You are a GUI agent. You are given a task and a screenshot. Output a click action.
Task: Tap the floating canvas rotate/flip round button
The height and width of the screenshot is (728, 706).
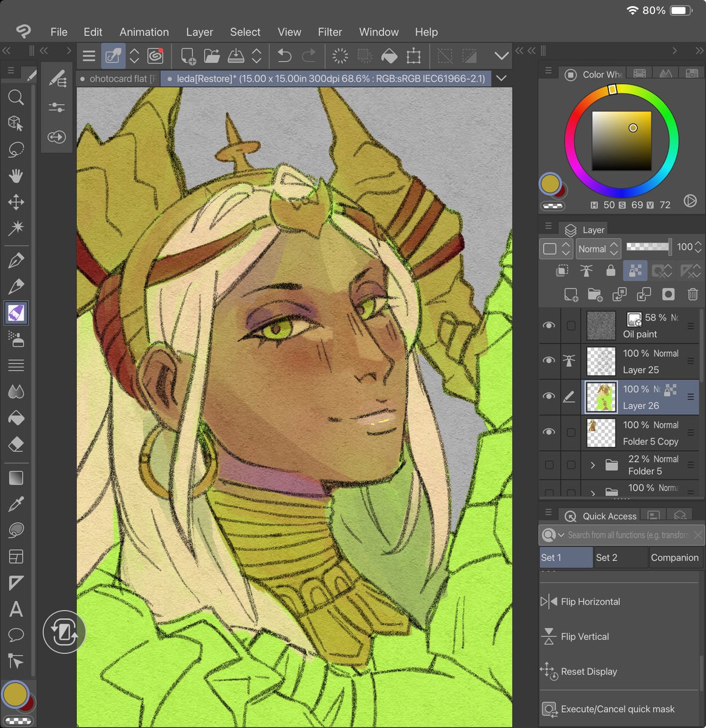(64, 632)
